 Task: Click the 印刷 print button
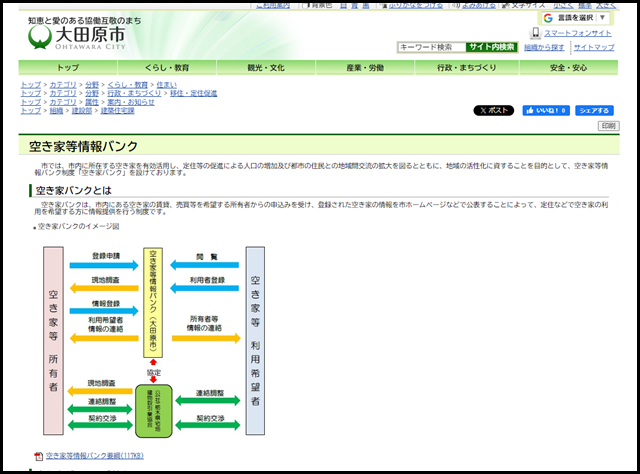pos(608,126)
